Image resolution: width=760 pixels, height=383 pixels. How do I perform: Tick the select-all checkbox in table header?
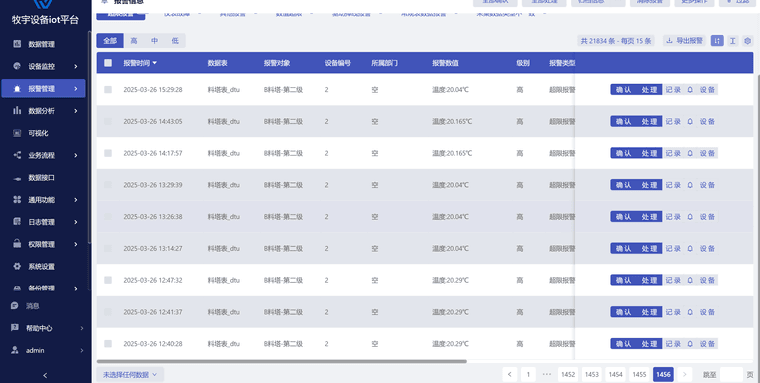(108, 63)
